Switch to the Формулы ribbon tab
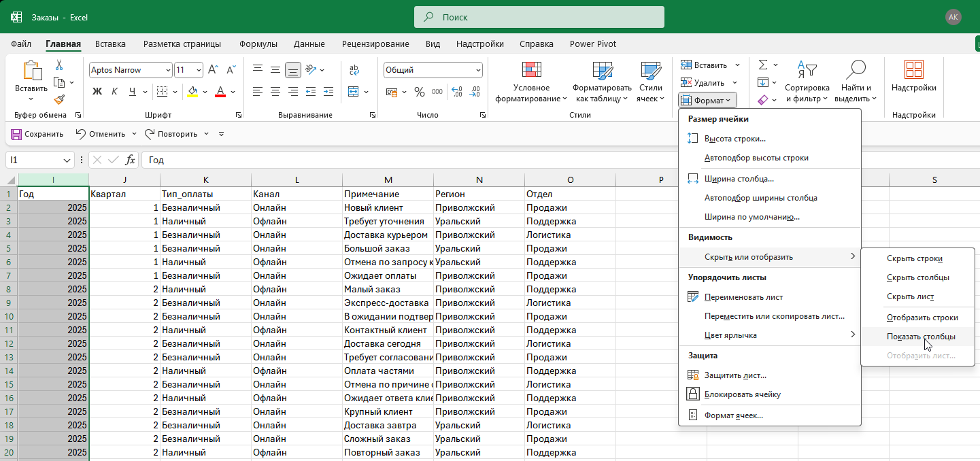Viewport: 980px width, 461px height. pos(258,44)
